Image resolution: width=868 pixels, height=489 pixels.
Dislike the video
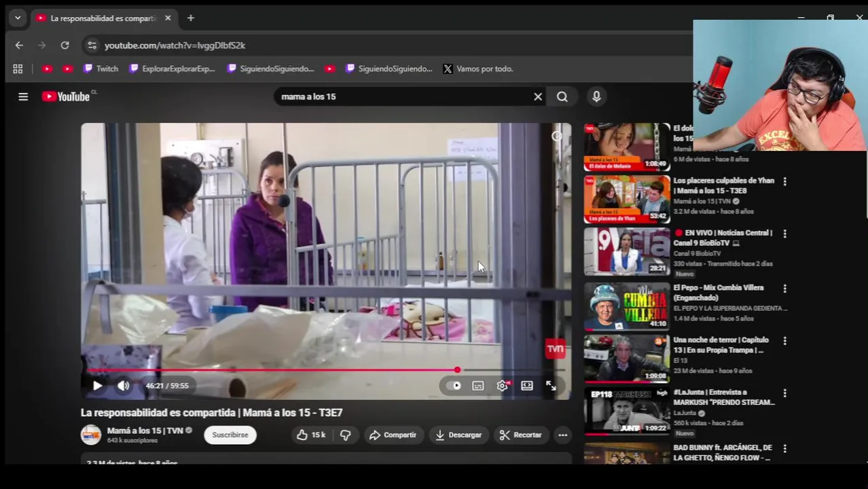click(x=345, y=435)
